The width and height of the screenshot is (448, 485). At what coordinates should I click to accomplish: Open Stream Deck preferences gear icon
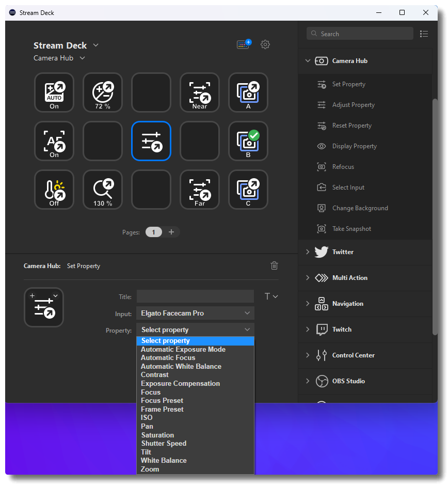point(265,44)
